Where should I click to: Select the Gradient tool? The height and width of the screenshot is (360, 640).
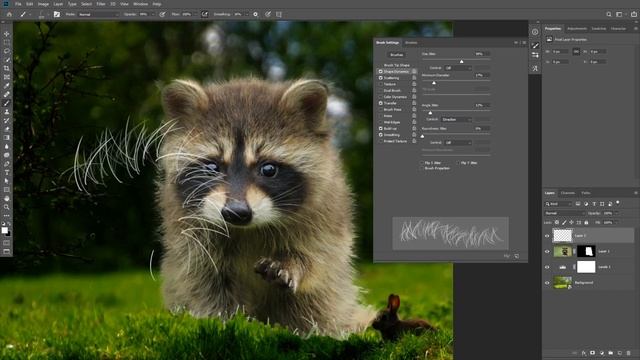tap(7, 138)
